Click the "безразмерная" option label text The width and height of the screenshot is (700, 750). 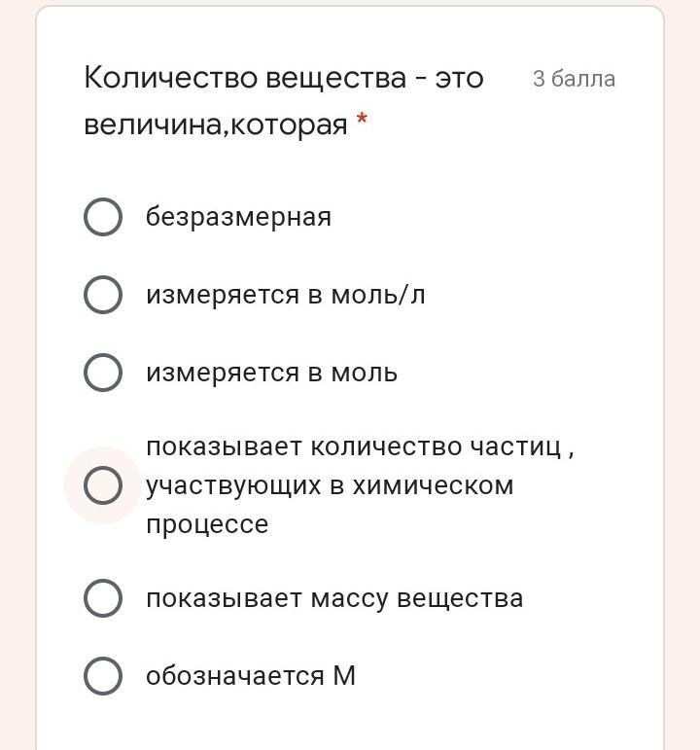pos(238,217)
